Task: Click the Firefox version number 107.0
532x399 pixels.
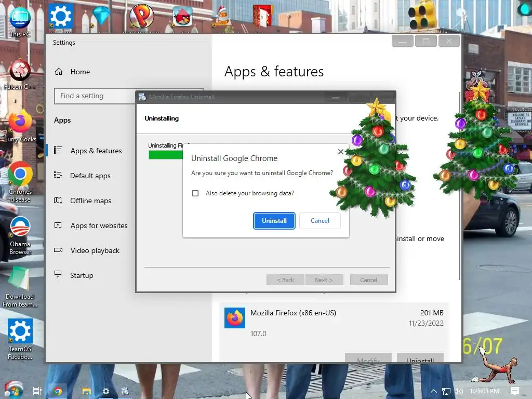Action: tap(259, 334)
